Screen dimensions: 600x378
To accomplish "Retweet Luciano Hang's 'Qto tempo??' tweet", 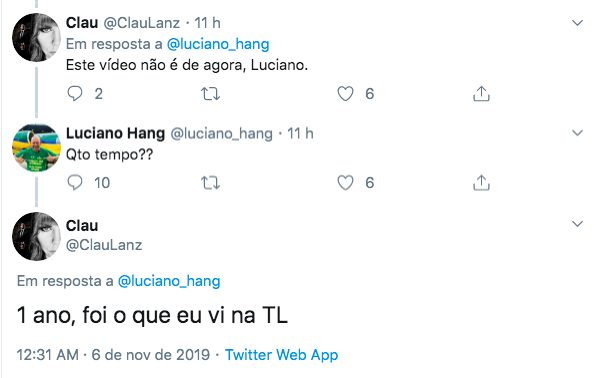I will click(x=210, y=183).
